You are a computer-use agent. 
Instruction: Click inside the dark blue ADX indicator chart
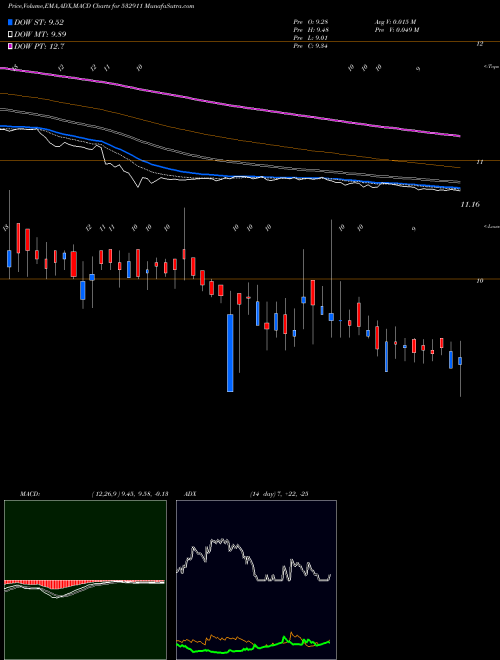[256, 580]
